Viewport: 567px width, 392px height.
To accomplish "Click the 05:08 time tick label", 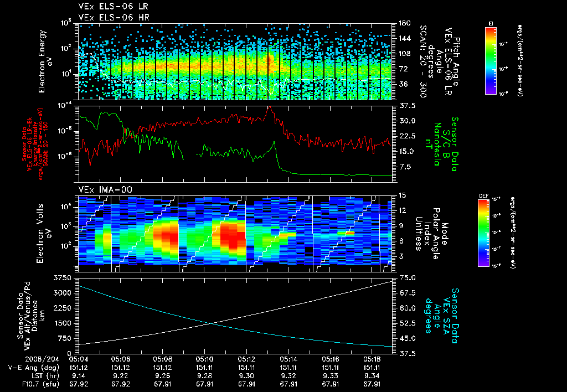I will [x=163, y=359].
